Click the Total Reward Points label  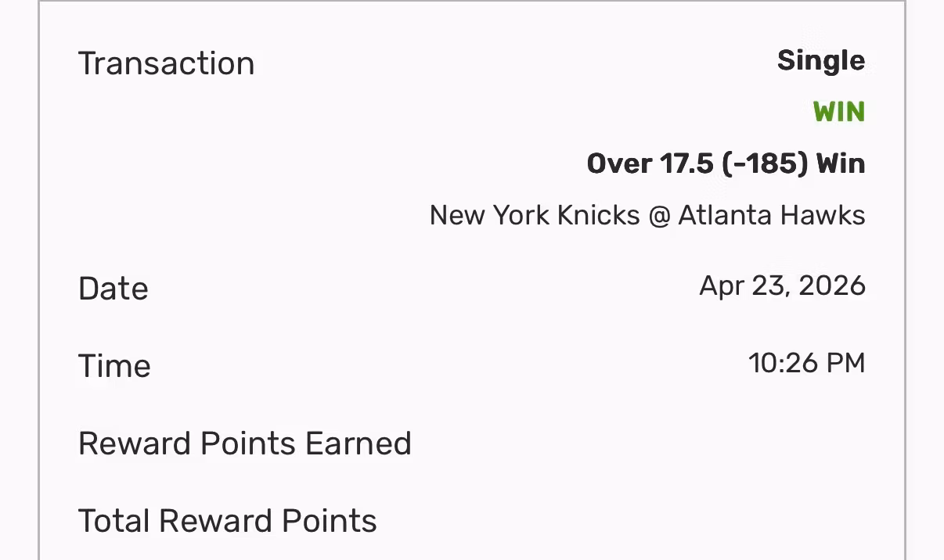(227, 521)
